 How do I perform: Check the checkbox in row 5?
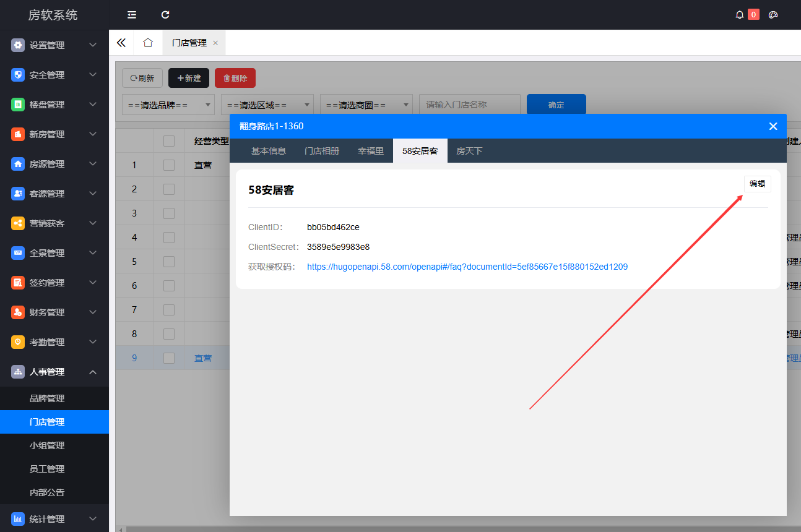[x=169, y=262]
